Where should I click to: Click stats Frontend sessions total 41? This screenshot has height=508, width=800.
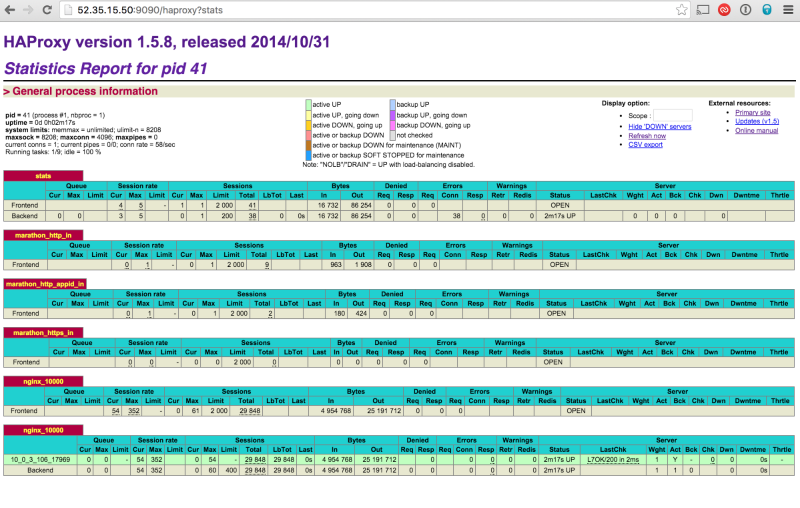pos(252,206)
